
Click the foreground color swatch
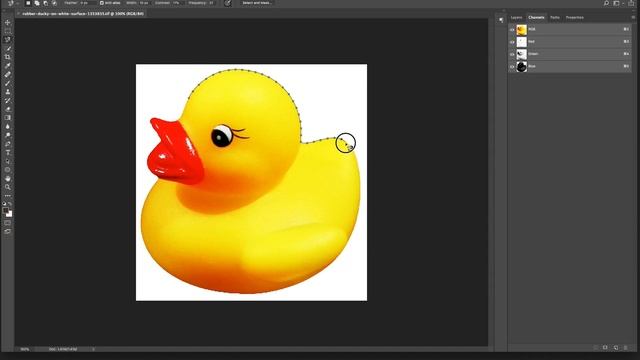click(x=5, y=211)
